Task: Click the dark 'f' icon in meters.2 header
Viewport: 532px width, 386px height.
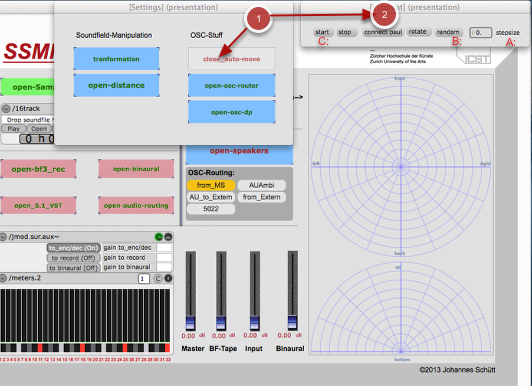Action: click(x=168, y=278)
